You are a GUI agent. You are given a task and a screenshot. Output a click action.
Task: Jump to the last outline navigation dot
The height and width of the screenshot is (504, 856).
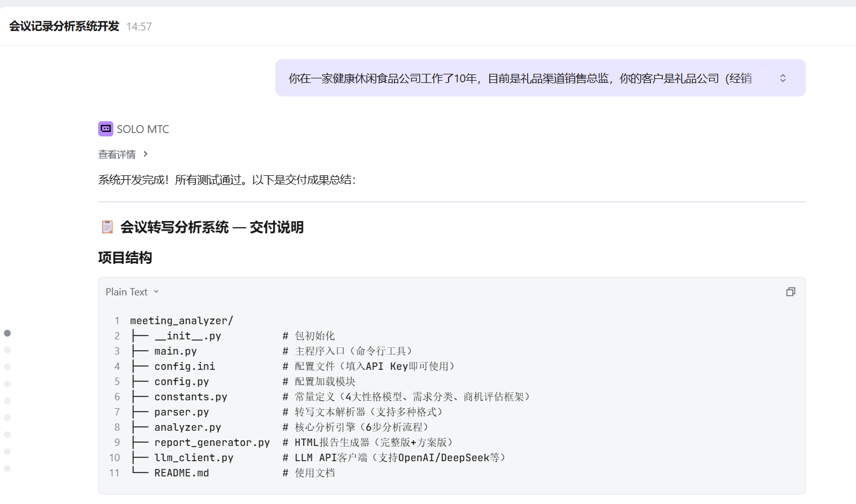[x=7, y=468]
